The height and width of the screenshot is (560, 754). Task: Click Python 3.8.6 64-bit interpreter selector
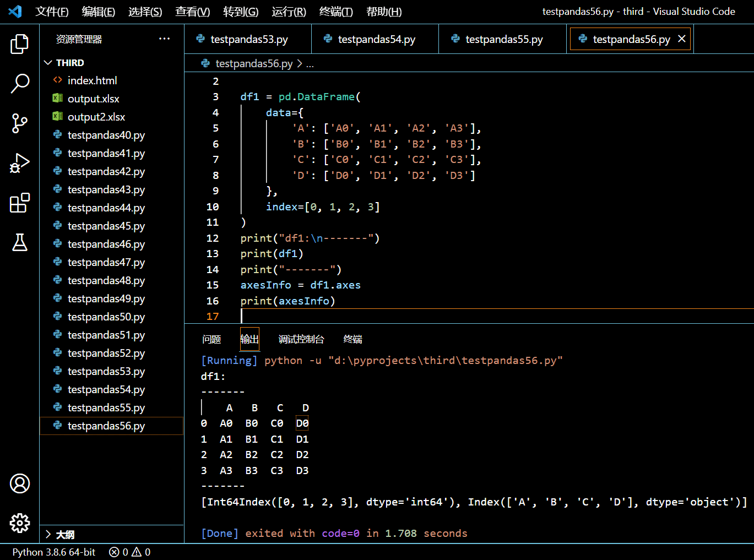pyautogui.click(x=54, y=552)
